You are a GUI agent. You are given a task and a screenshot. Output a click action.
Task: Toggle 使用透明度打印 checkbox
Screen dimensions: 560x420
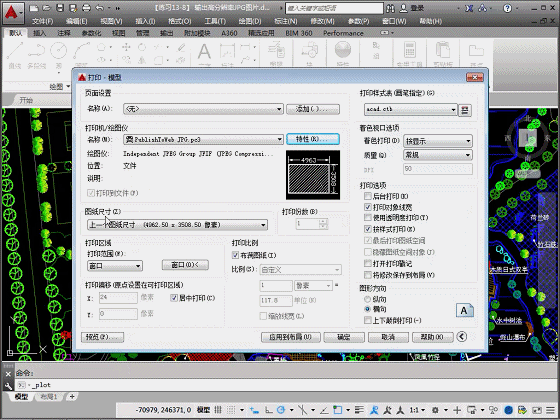[368, 218]
